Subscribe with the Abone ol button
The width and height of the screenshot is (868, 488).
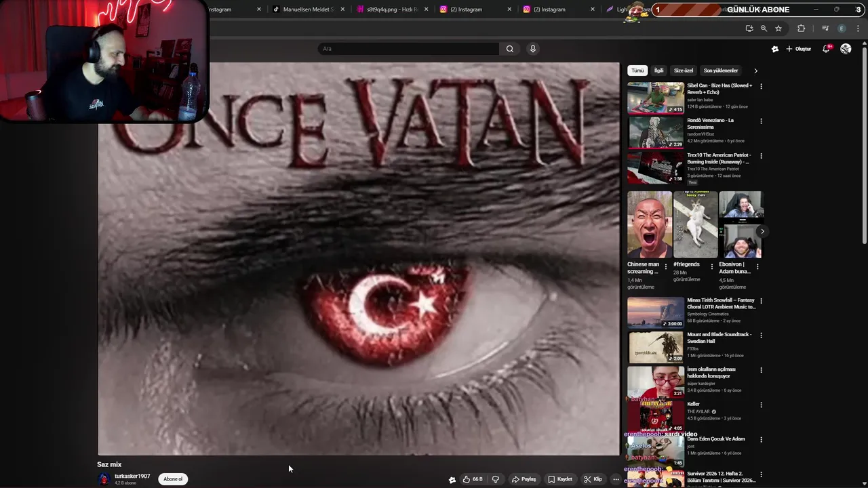pos(173,479)
